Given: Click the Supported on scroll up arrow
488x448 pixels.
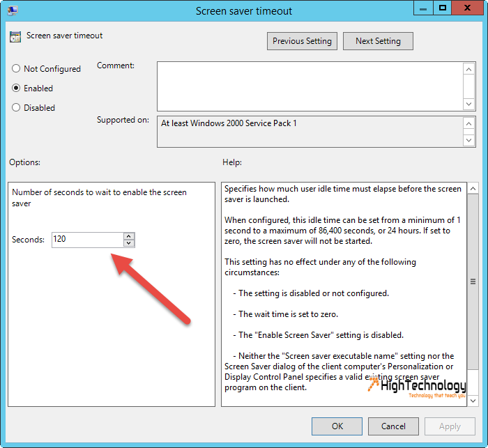Looking at the screenshot, I should (x=469, y=124).
